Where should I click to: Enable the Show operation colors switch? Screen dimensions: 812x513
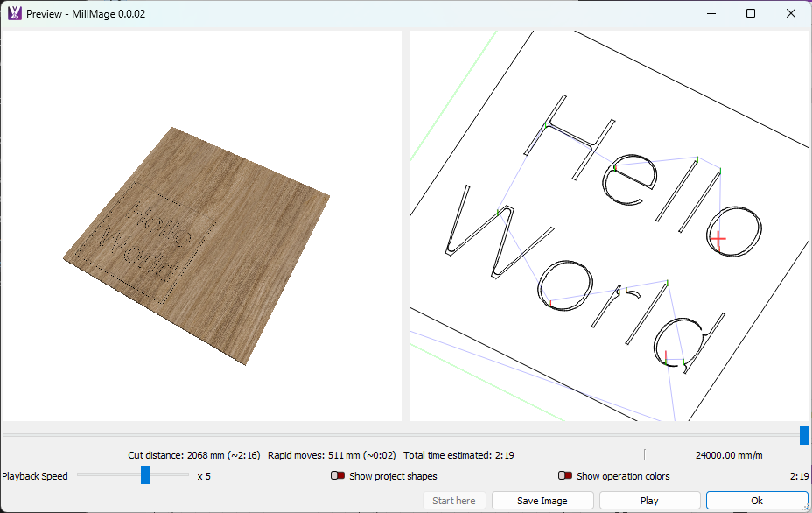tap(565, 476)
